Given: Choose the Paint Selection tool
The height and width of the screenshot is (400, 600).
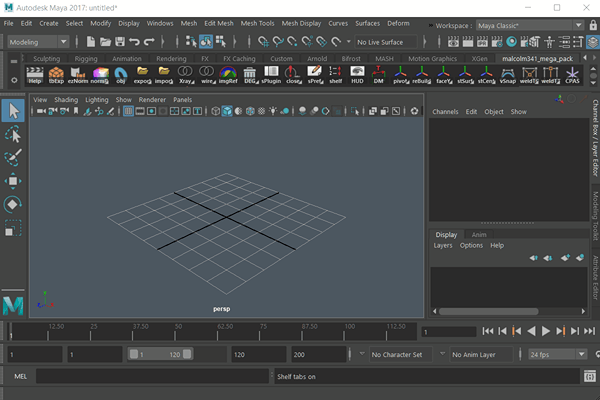Looking at the screenshot, I should click(x=13, y=157).
